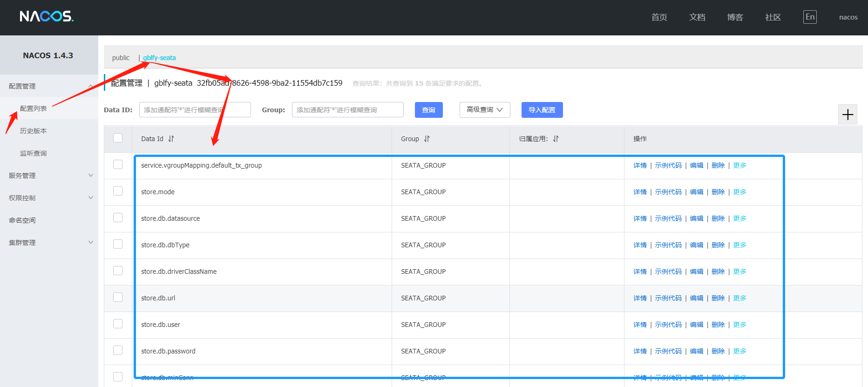Sort the table by Group

tap(427, 139)
